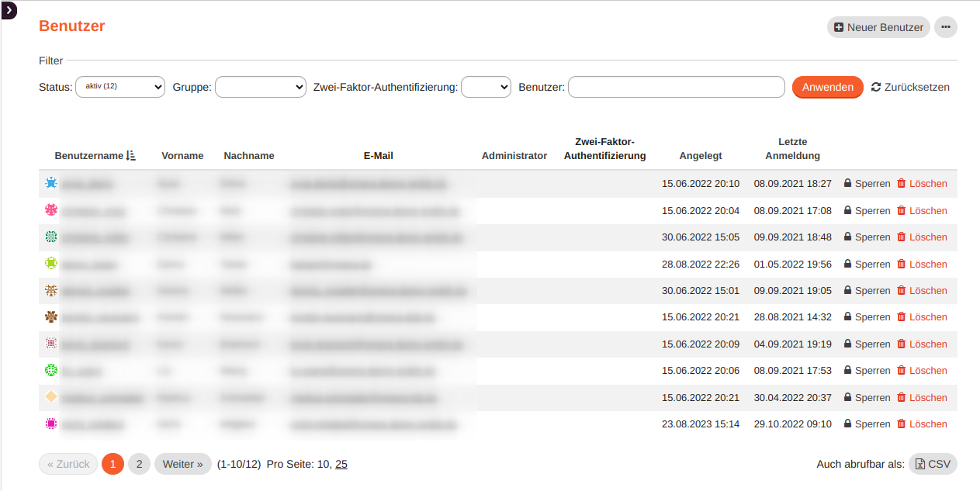Show 25 entries per page
Image resolution: width=980 pixels, height=491 pixels.
(341, 463)
